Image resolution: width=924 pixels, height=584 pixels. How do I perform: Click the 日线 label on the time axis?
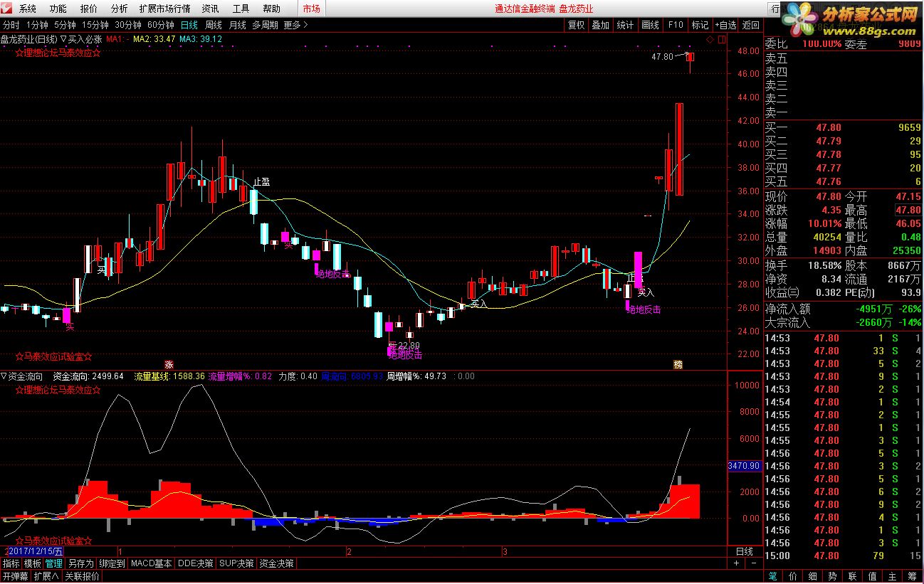click(x=744, y=551)
